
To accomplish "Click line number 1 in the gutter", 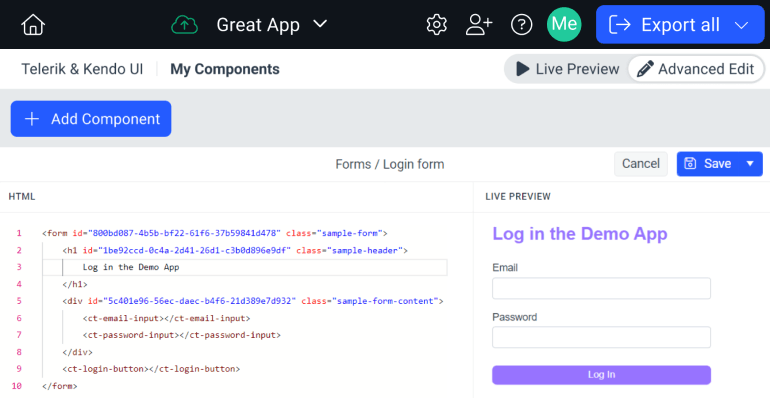I will [x=19, y=233].
